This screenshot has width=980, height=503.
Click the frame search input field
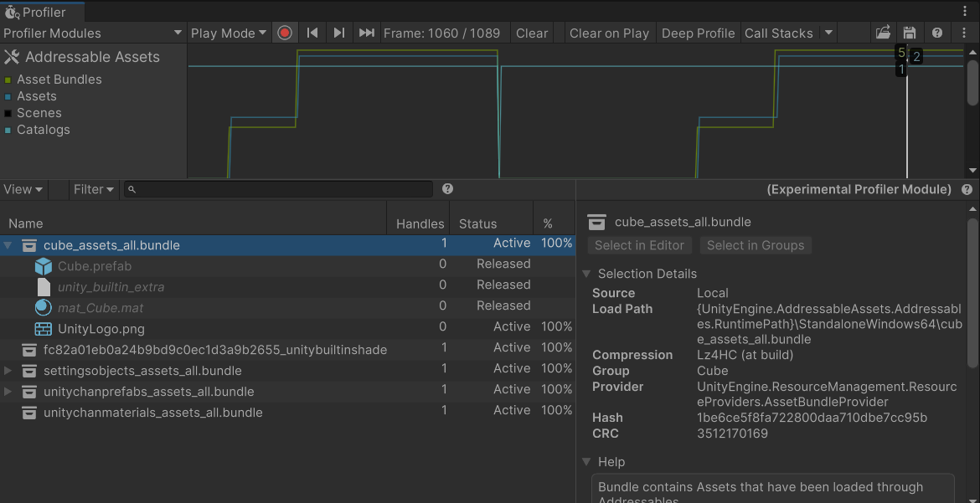coord(278,189)
